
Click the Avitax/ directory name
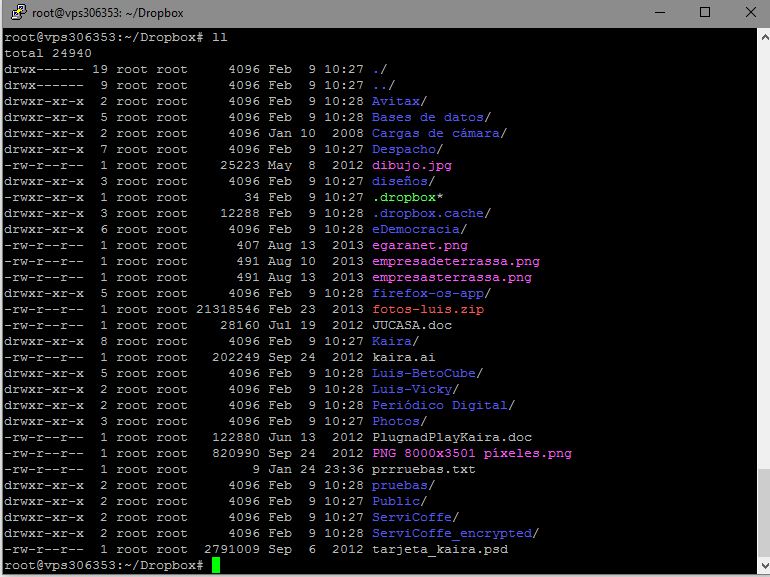click(399, 101)
